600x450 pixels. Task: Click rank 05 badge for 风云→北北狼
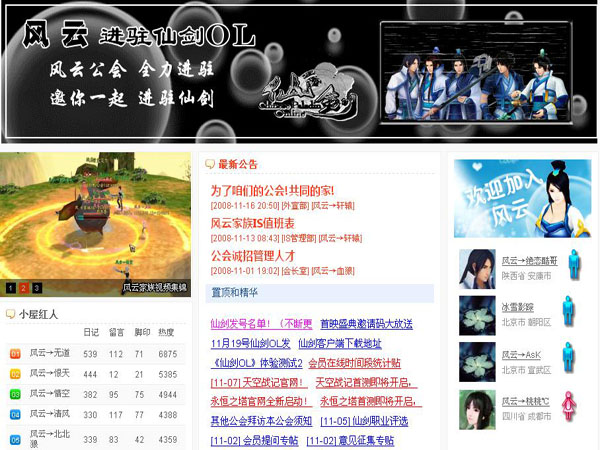15,440
